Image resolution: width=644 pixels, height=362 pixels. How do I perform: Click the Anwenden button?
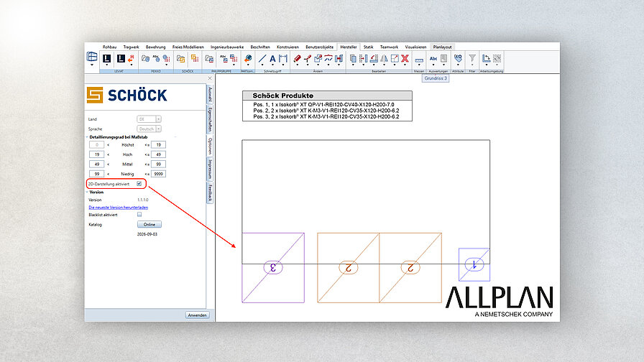click(x=197, y=315)
